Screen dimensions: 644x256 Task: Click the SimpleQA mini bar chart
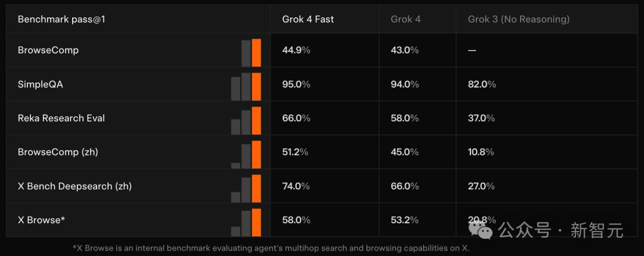click(246, 86)
